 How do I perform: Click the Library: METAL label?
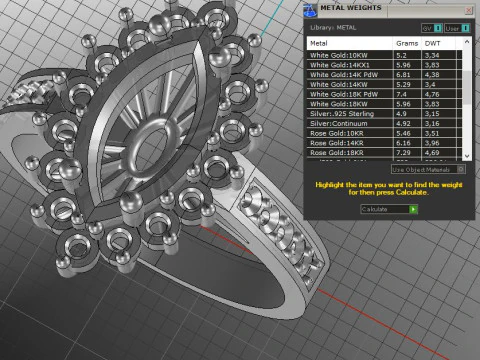coord(333,28)
